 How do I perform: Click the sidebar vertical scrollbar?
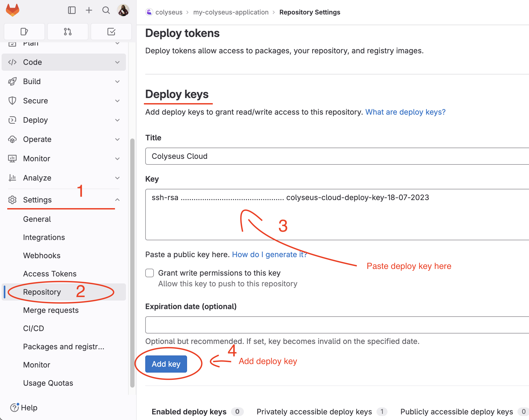coord(132,262)
